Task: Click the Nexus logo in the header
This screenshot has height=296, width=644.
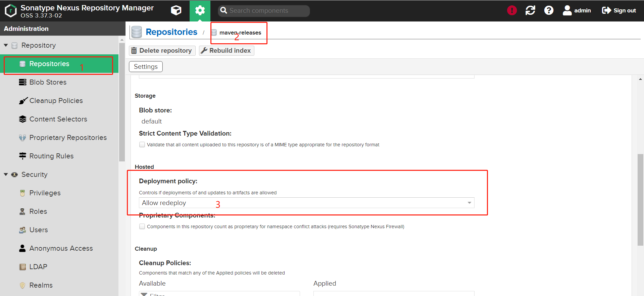Action: (10, 10)
